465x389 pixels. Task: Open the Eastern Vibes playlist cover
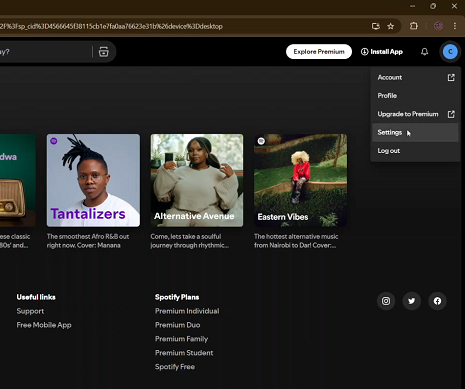[300, 180]
